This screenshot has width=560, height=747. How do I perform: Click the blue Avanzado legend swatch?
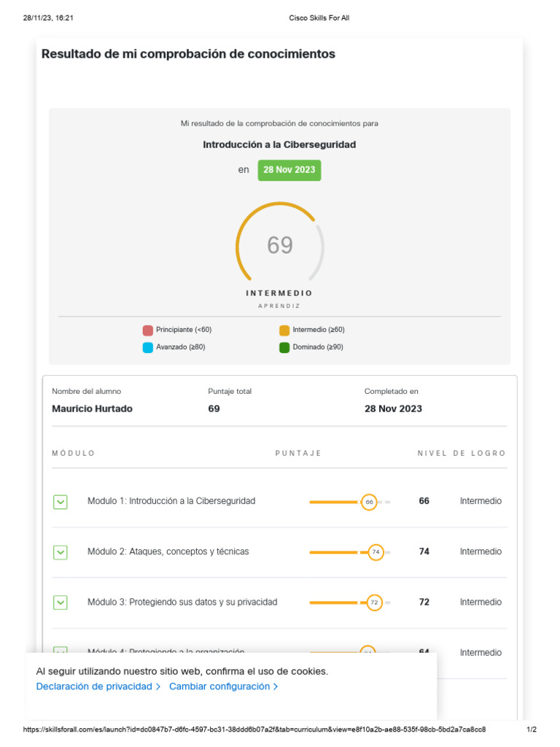pos(147,347)
